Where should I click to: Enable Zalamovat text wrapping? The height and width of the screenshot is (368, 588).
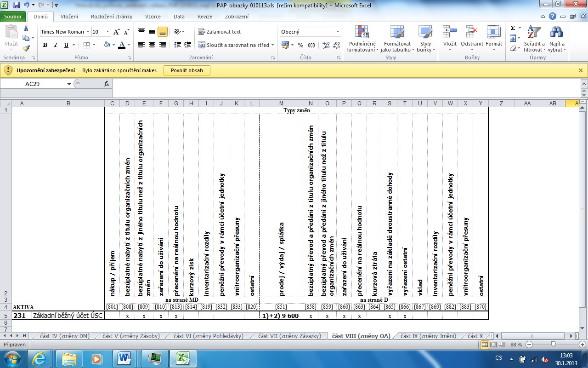coord(220,32)
